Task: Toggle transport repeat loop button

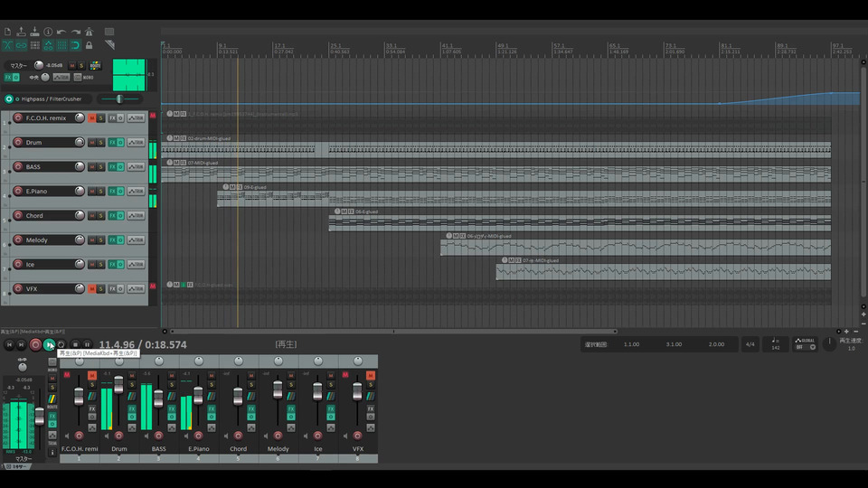Action: (x=61, y=344)
